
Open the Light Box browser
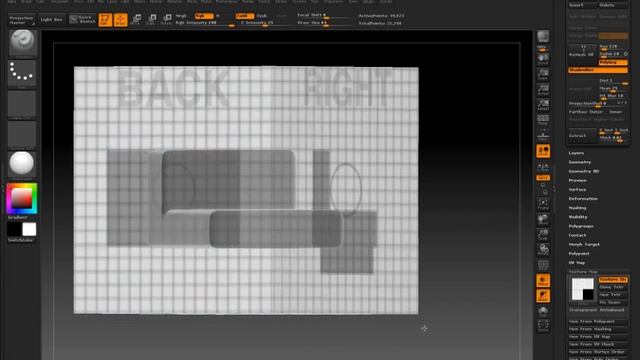pyautogui.click(x=51, y=20)
